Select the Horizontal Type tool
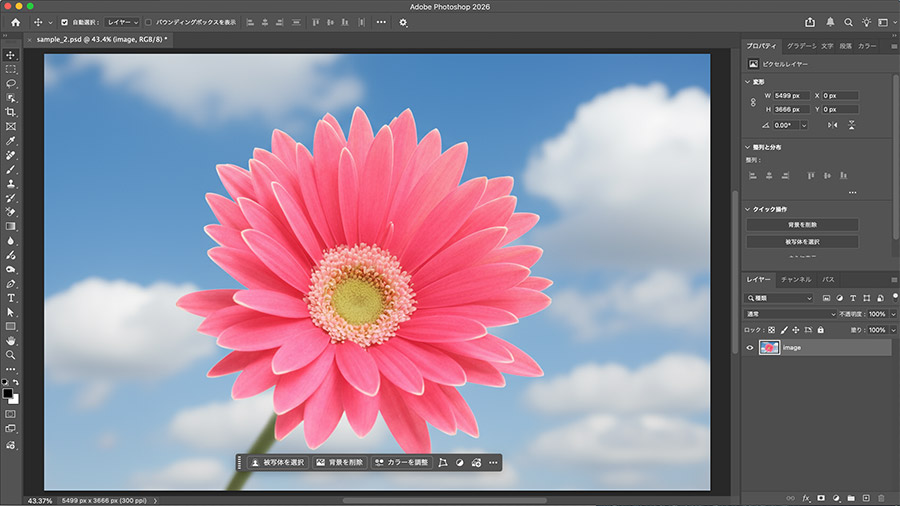Viewport: 900px width, 506px height. [x=11, y=298]
